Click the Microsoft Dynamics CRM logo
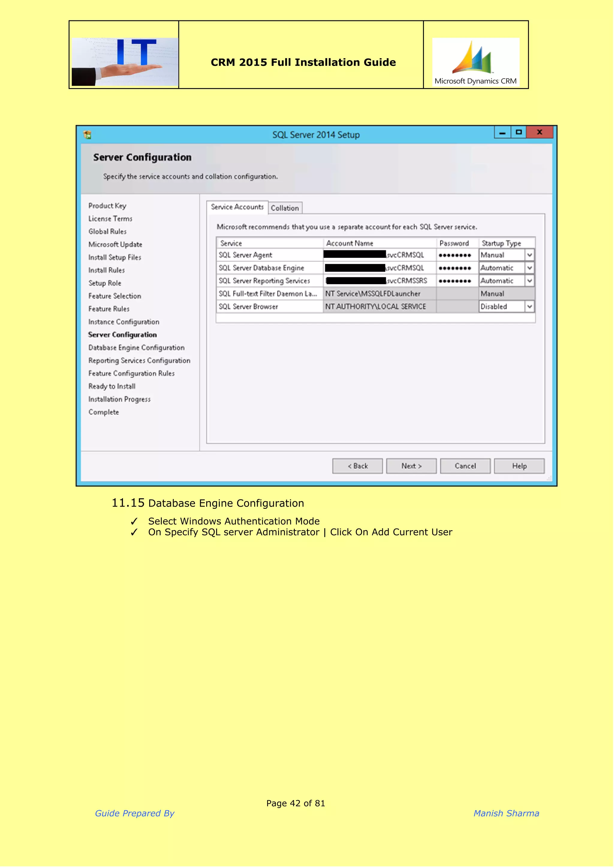The height and width of the screenshot is (868, 614). click(475, 62)
